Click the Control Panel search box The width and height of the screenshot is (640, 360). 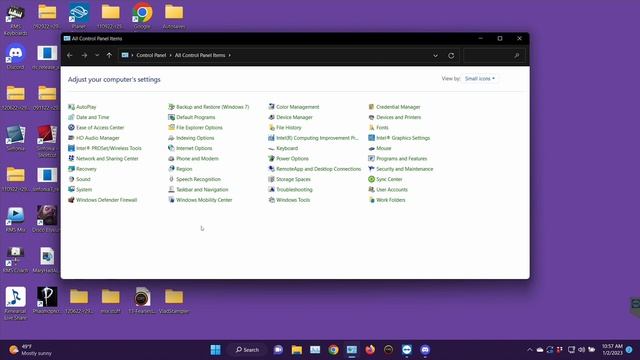[x=494, y=56]
